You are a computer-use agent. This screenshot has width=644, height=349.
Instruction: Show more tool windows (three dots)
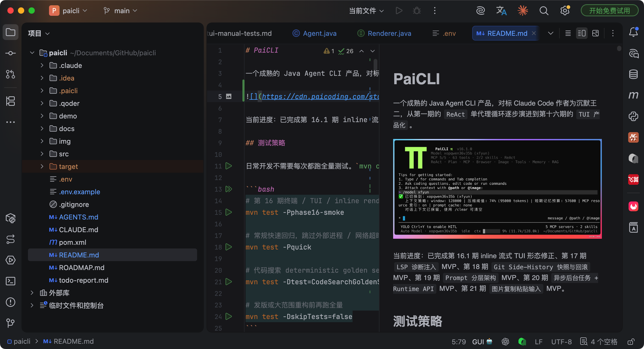click(11, 122)
